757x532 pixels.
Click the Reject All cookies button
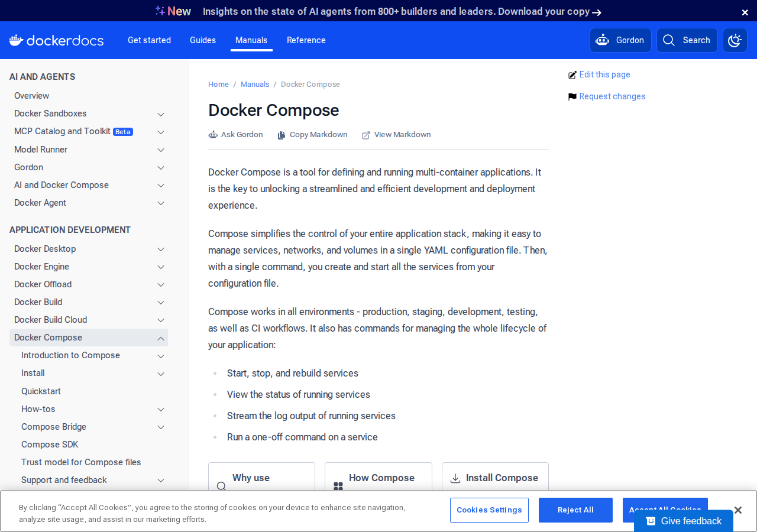point(575,510)
